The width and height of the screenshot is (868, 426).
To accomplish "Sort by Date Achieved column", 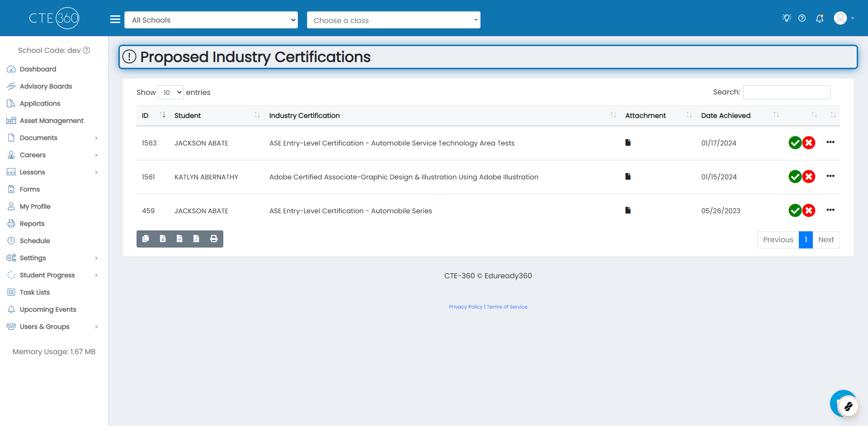I will click(x=739, y=115).
